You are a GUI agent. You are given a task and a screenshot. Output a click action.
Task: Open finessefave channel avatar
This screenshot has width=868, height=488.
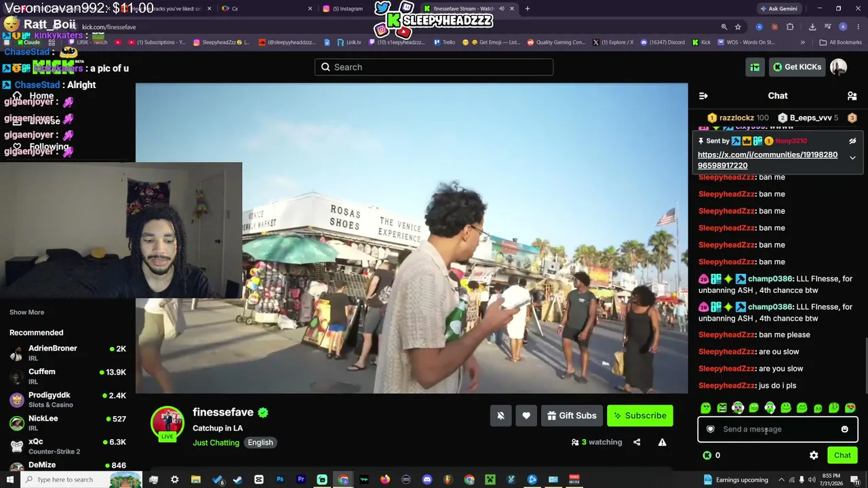(167, 424)
